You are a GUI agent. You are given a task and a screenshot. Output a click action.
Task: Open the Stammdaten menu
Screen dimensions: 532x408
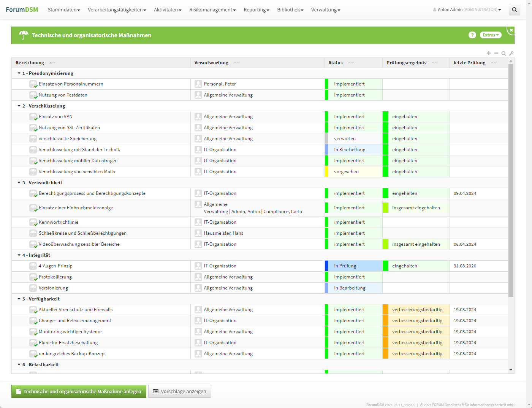63,9
